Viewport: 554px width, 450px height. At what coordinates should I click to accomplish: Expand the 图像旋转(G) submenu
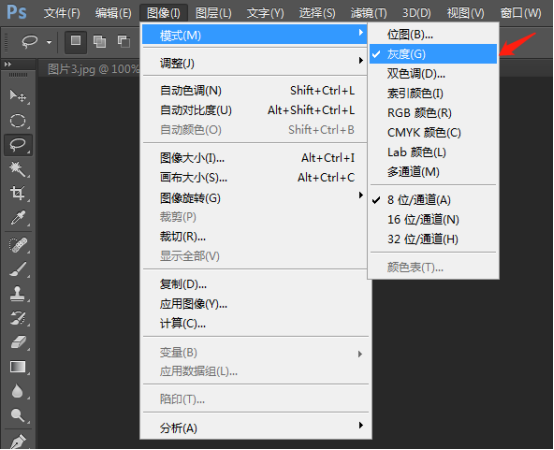[254, 197]
